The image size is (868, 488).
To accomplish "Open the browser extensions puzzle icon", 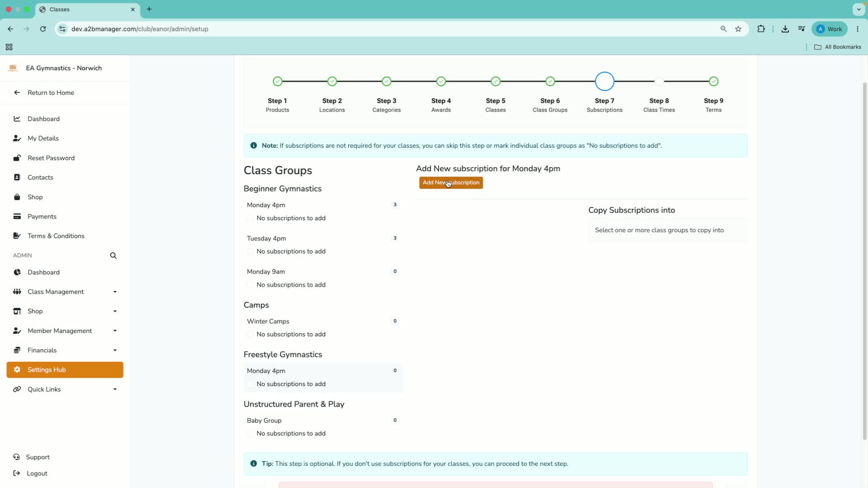I will (x=761, y=29).
